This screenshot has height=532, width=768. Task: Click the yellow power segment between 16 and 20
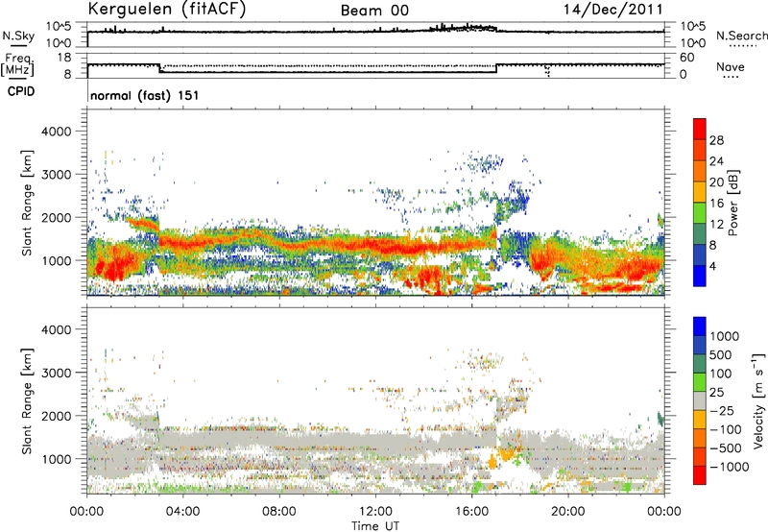pyautogui.click(x=700, y=191)
